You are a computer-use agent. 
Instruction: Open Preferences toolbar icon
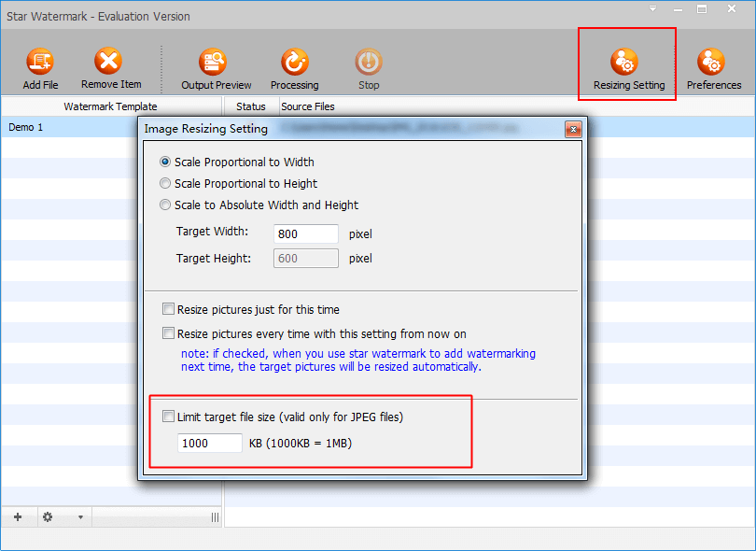pyautogui.click(x=710, y=62)
